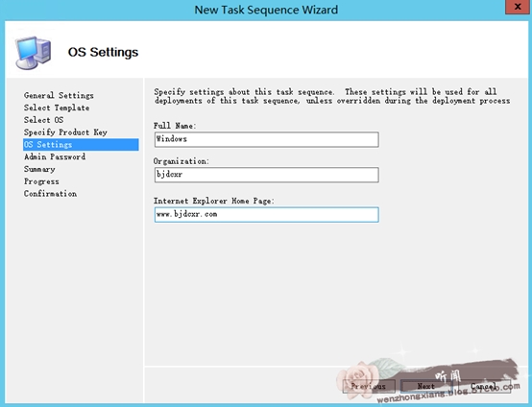Image resolution: width=532 pixels, height=407 pixels.
Task: Open the Admin Password step
Action: click(55, 156)
